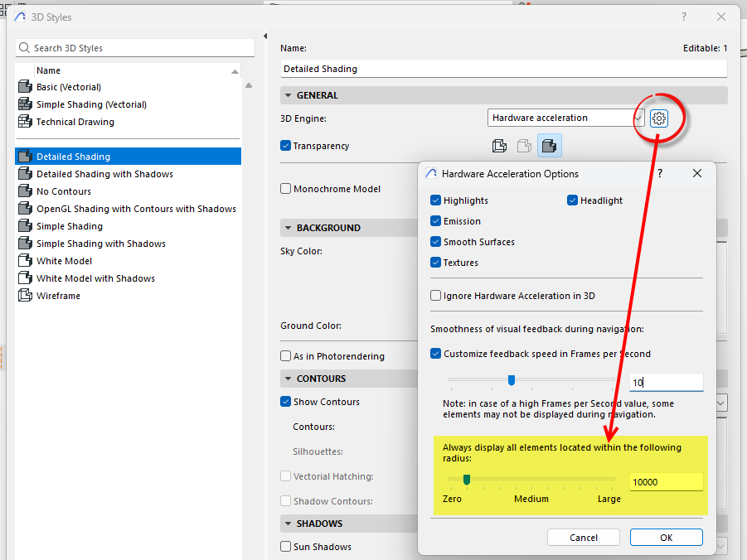Viewport: 747px width, 560px height.
Task: Enable Ignore Hardware Acceleration in 3D
Action: [435, 296]
